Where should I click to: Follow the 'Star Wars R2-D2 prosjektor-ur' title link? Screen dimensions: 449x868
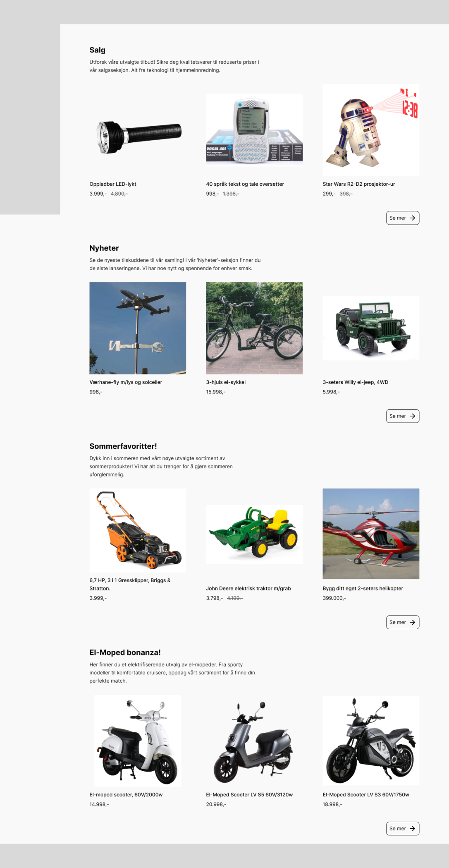click(359, 184)
